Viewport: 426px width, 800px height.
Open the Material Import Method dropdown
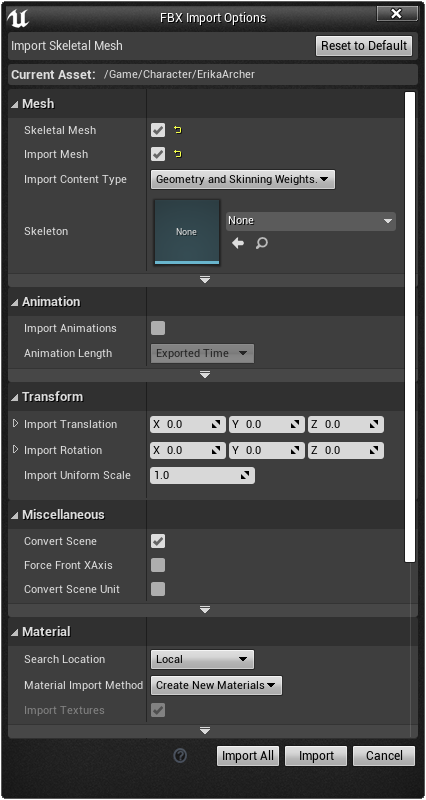(x=216, y=686)
